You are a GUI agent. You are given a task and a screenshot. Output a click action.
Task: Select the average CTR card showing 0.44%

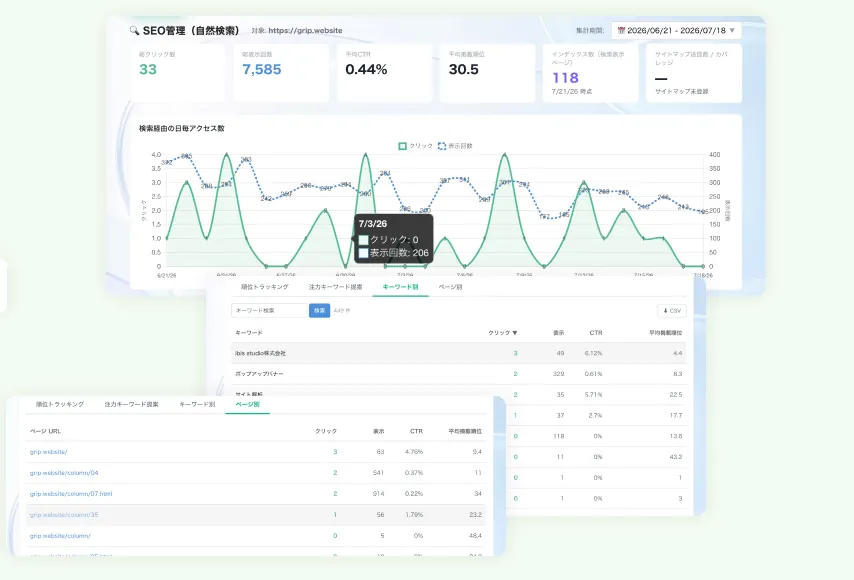[x=384, y=73]
